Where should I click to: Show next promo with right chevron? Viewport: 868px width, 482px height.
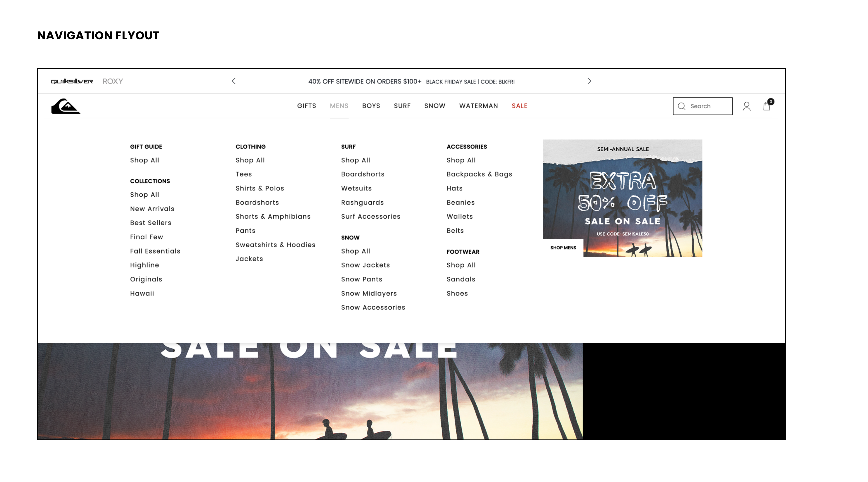pyautogui.click(x=589, y=81)
